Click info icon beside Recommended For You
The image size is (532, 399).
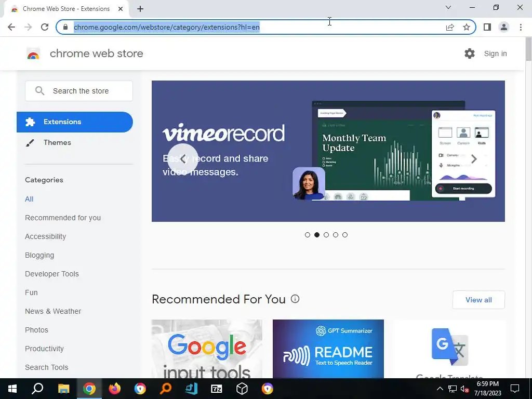click(x=295, y=299)
